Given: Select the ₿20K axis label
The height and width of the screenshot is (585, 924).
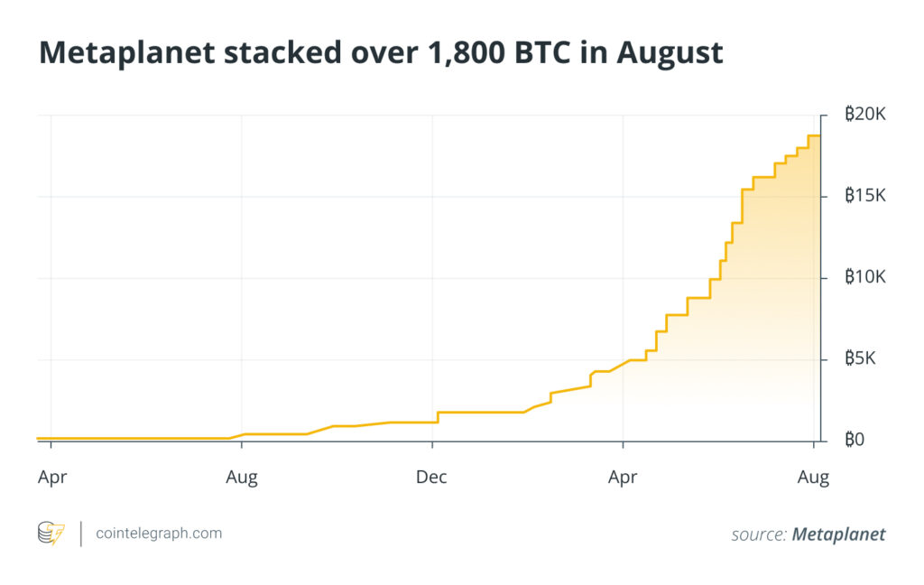Looking at the screenshot, I should point(865,116).
